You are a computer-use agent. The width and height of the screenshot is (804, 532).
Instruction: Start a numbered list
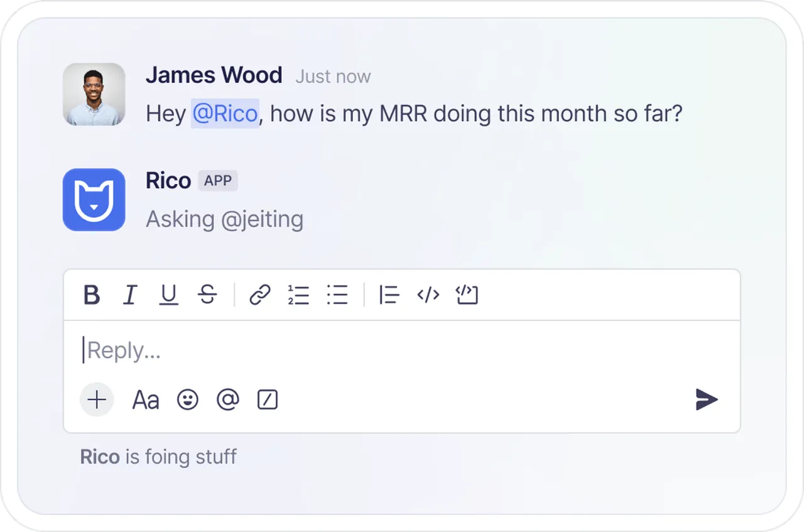pyautogui.click(x=298, y=295)
